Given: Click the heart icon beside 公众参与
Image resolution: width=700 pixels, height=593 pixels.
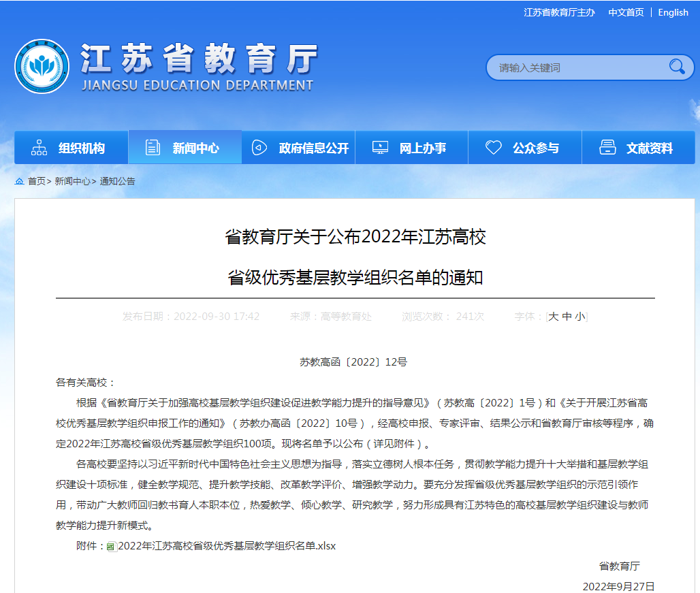Looking at the screenshot, I should click(494, 148).
